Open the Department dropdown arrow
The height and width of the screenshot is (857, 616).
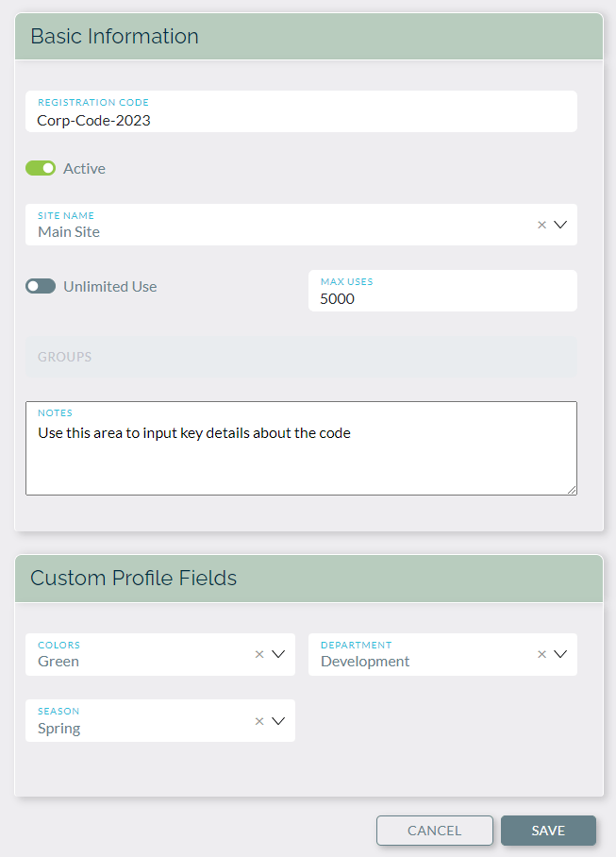[560, 654]
